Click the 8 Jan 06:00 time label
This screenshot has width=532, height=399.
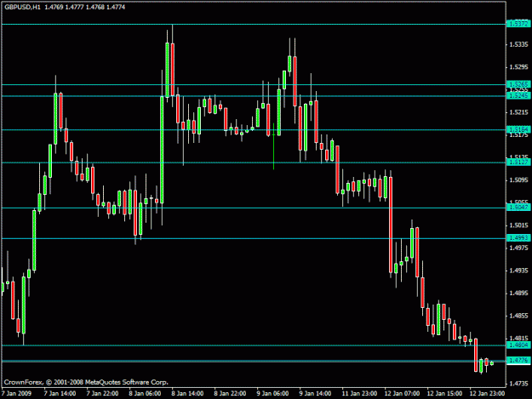pyautogui.click(x=145, y=394)
